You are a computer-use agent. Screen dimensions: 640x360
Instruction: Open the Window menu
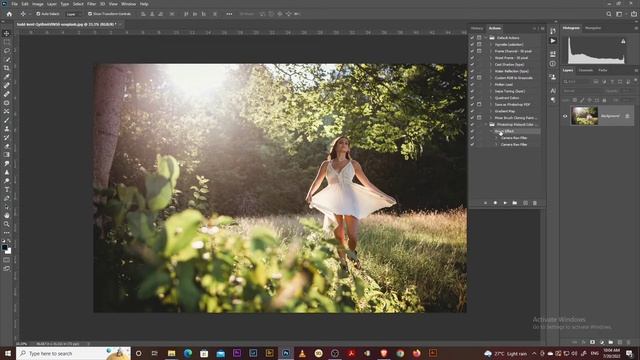point(129,4)
